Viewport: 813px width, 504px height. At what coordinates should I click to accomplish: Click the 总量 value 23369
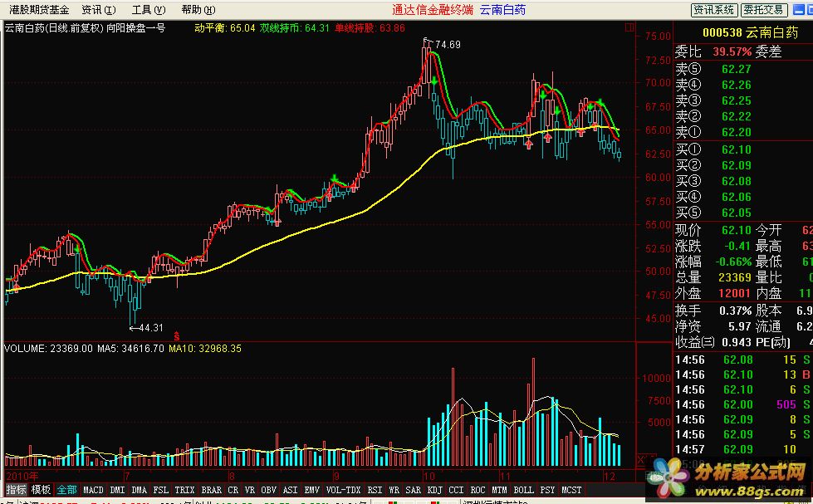735,277
